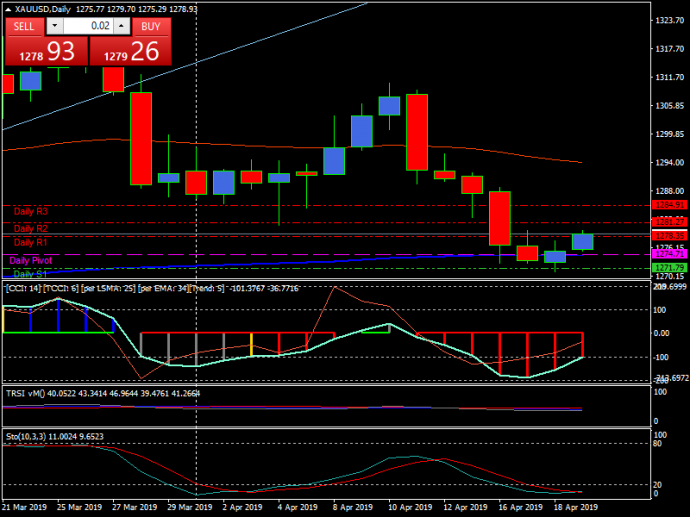Collapse the one-click trading panel triangle

(x=7, y=8)
